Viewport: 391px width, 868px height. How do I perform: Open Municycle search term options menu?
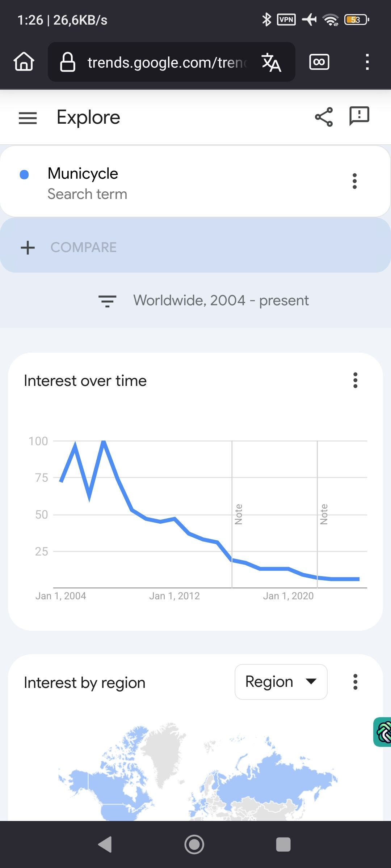pos(354,181)
